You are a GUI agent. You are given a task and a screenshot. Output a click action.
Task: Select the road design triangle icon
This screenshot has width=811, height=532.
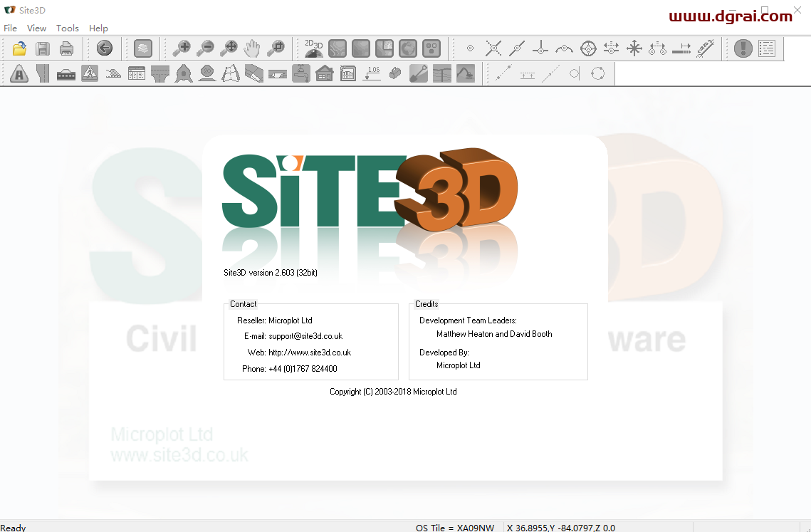click(x=19, y=73)
